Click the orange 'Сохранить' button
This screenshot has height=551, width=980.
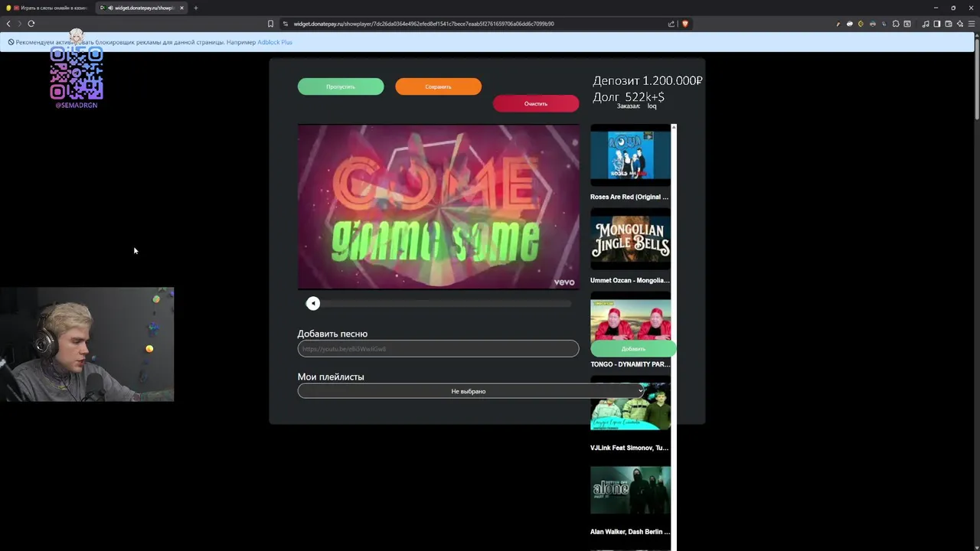[x=438, y=86]
